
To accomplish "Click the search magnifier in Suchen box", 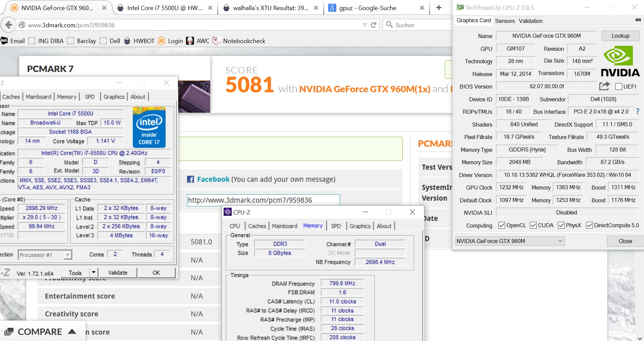I will 389,25.
